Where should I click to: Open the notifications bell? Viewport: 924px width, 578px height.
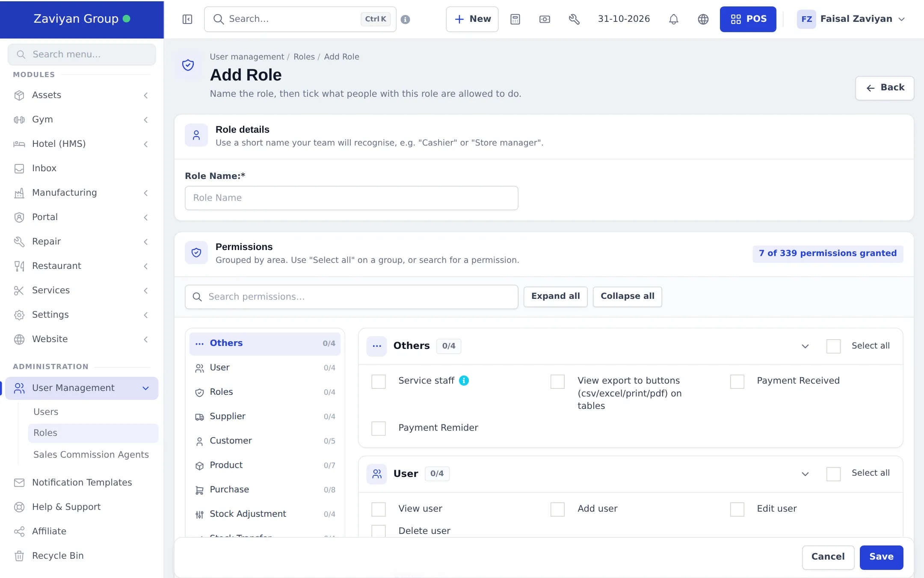[x=674, y=19]
